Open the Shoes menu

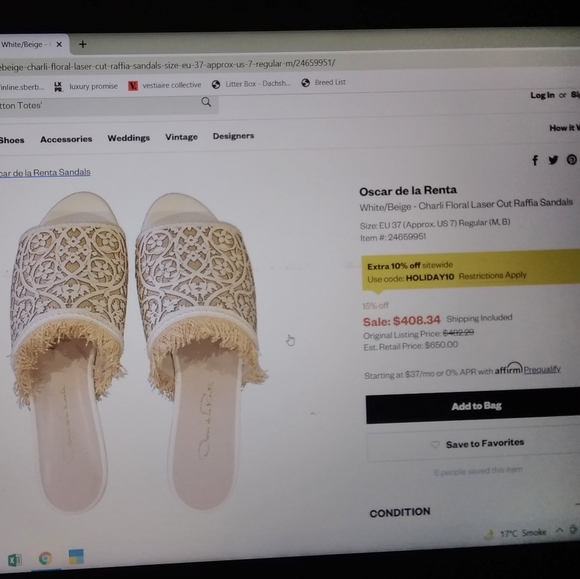point(12,140)
